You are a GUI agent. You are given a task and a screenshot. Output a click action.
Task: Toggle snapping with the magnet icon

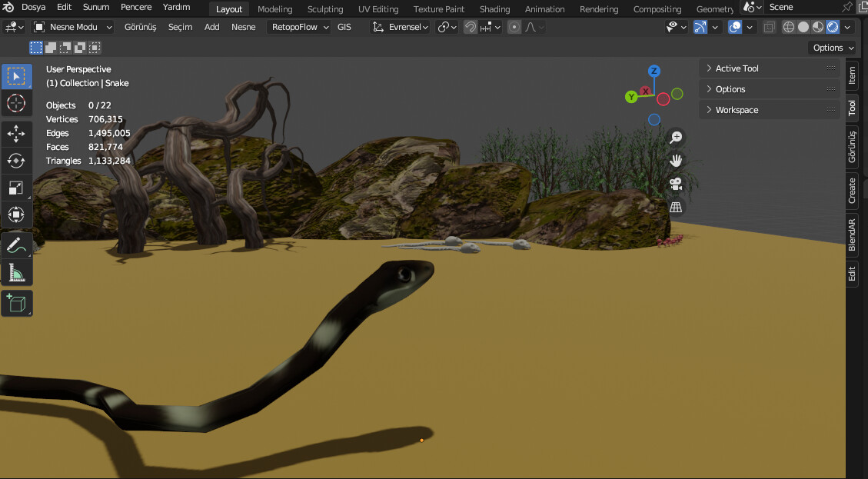(x=471, y=27)
